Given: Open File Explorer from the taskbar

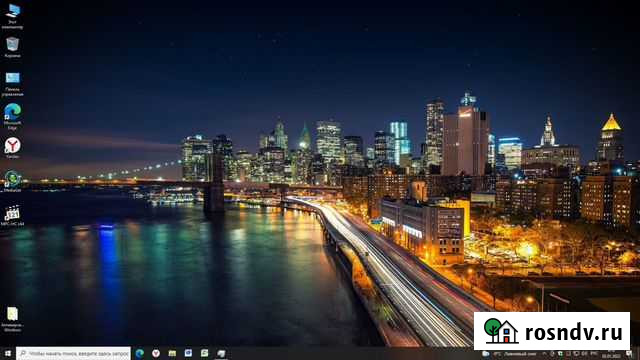Looking at the screenshot, I should [x=172, y=353].
